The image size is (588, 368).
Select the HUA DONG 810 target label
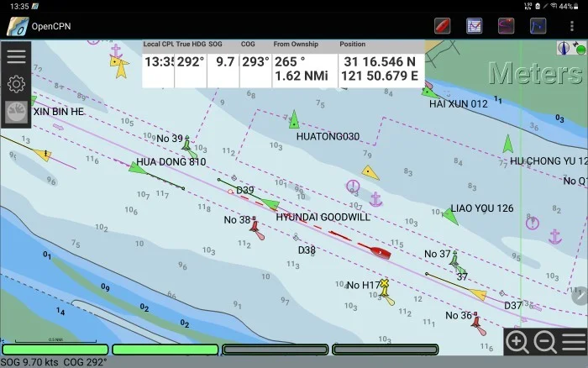pyautogui.click(x=171, y=162)
